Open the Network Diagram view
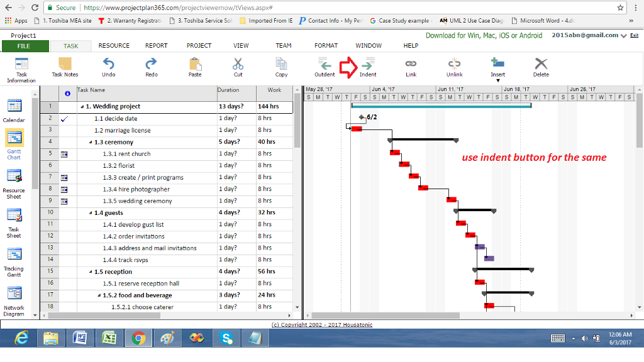Screen dimensions: 644x362 click(x=14, y=293)
